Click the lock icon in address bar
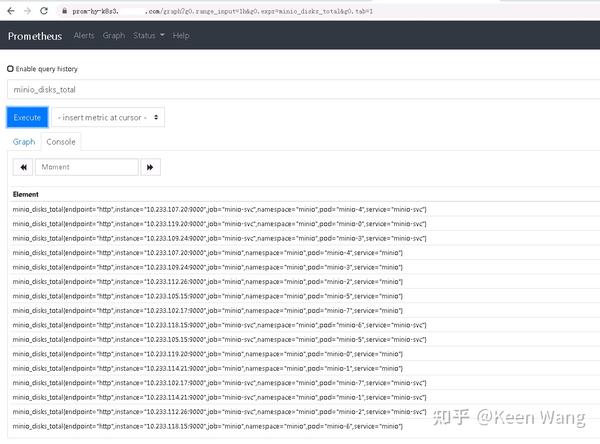This screenshot has width=600, height=444. point(64,11)
